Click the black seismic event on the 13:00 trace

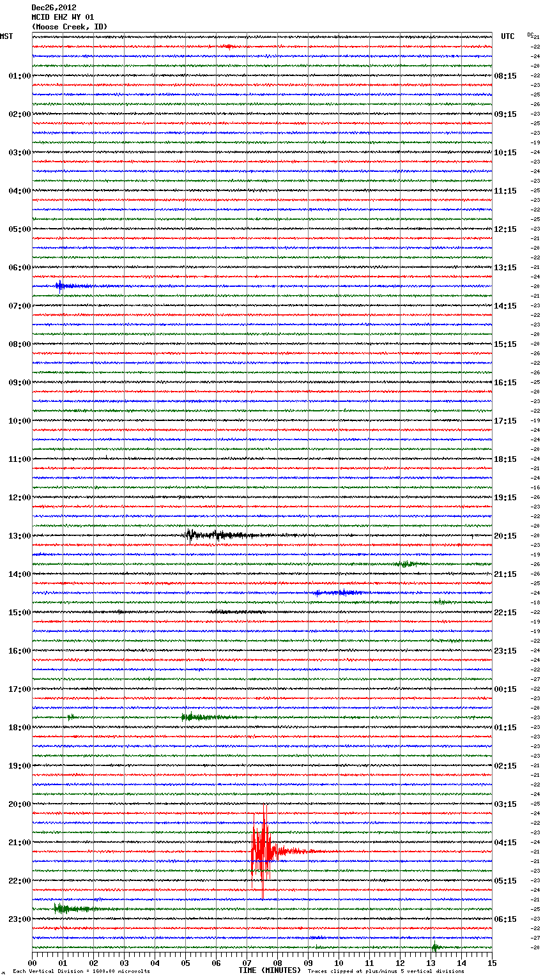[220, 535]
